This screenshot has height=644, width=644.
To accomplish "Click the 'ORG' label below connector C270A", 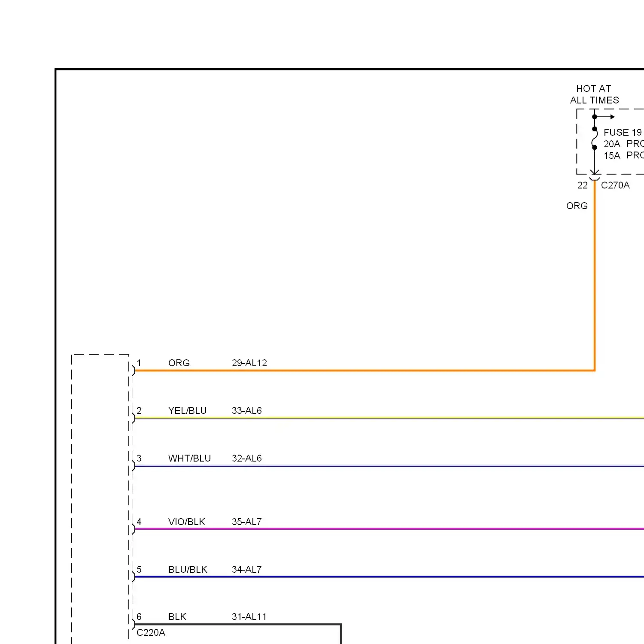I will click(x=577, y=206).
